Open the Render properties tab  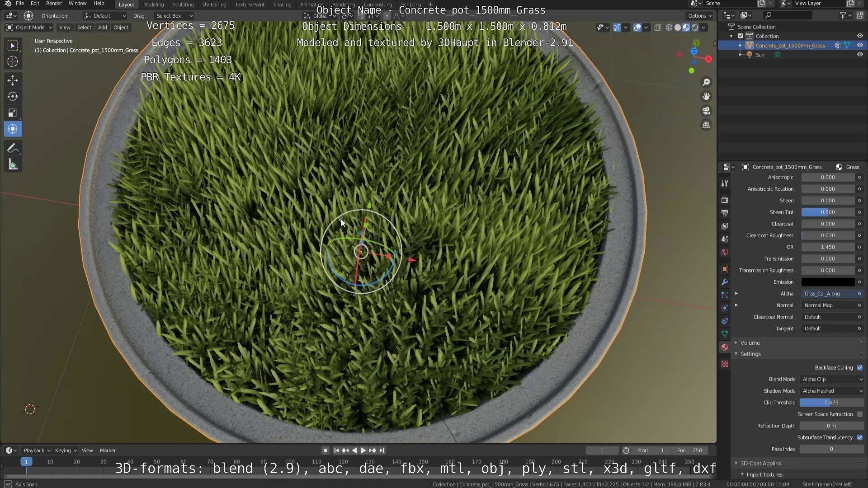point(725,200)
